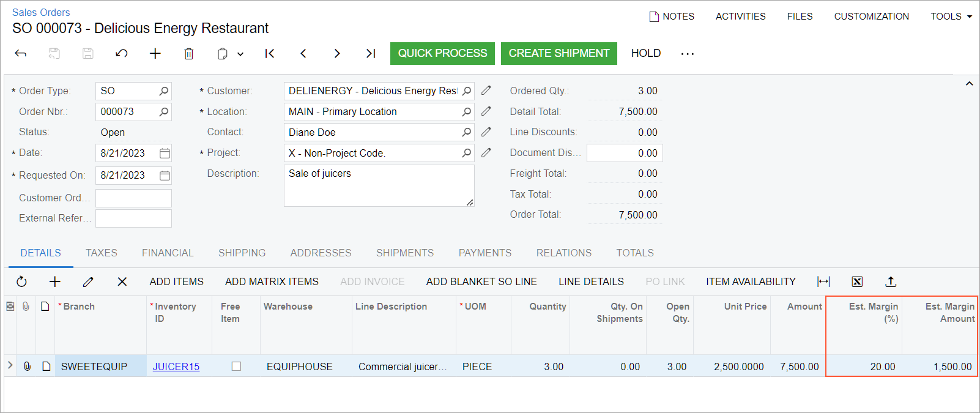Click the Create Shipment button
Image resolution: width=980 pixels, height=413 pixels.
coord(559,53)
